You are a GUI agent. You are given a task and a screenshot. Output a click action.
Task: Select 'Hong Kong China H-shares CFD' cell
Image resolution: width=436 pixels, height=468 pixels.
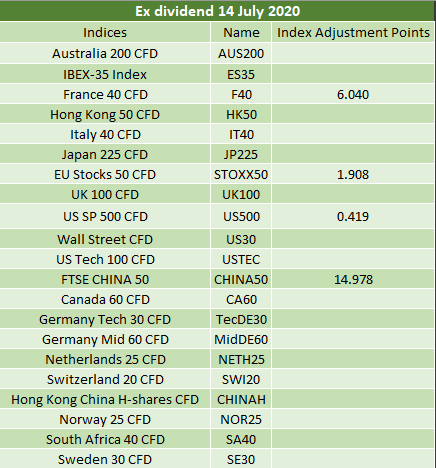(105, 399)
